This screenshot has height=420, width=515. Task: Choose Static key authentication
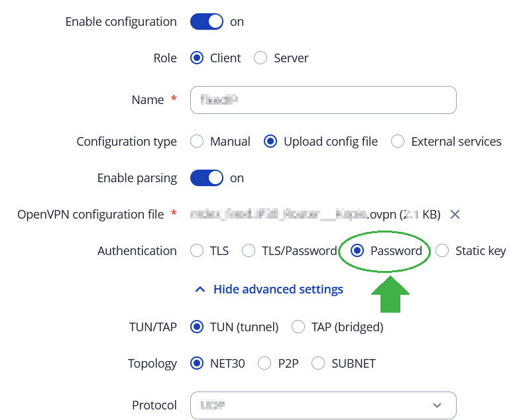[x=442, y=251]
